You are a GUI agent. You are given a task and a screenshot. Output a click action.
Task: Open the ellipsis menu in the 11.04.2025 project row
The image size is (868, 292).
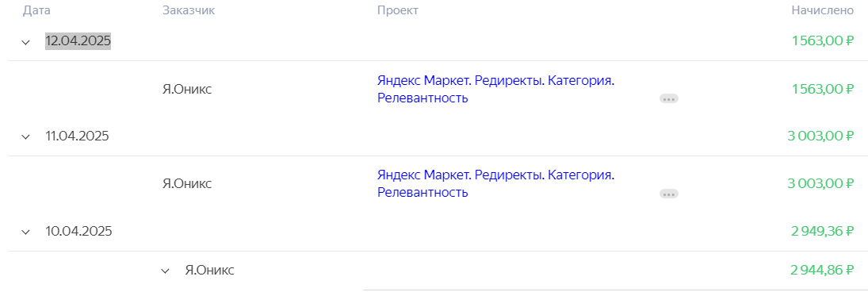[x=669, y=194]
